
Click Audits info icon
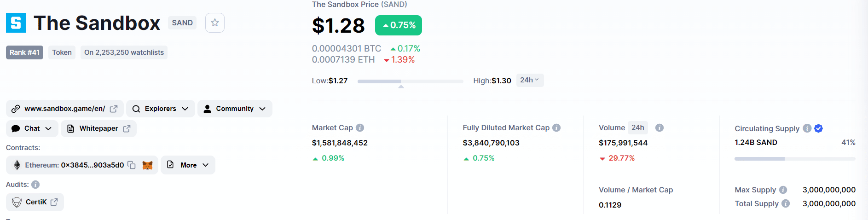(35, 185)
